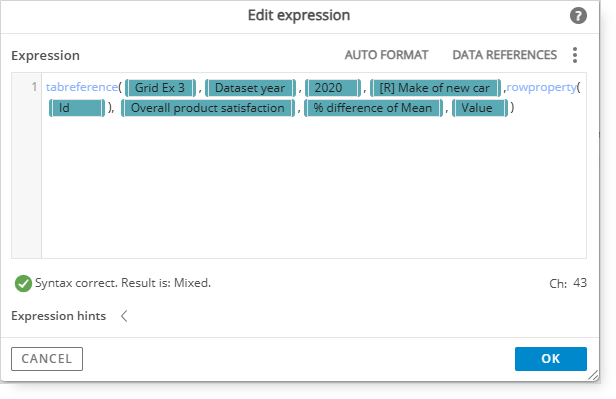The image size is (616, 399).
Task: Expand the Expression hints chevron
Action: point(124,316)
